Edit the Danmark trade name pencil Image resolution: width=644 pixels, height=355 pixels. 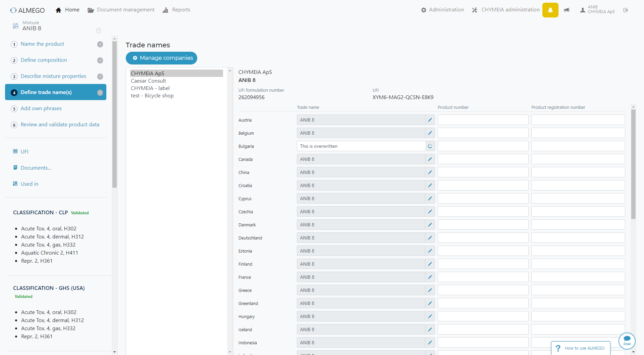coord(430,225)
